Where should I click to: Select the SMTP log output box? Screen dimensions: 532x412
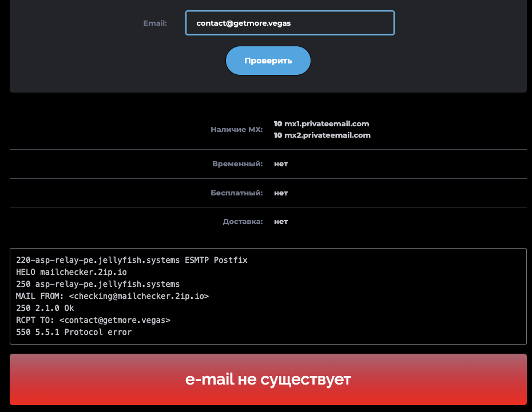click(268, 296)
